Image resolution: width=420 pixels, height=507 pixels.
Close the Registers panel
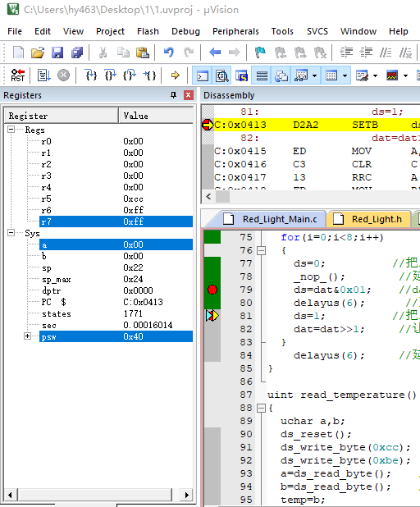[189, 95]
